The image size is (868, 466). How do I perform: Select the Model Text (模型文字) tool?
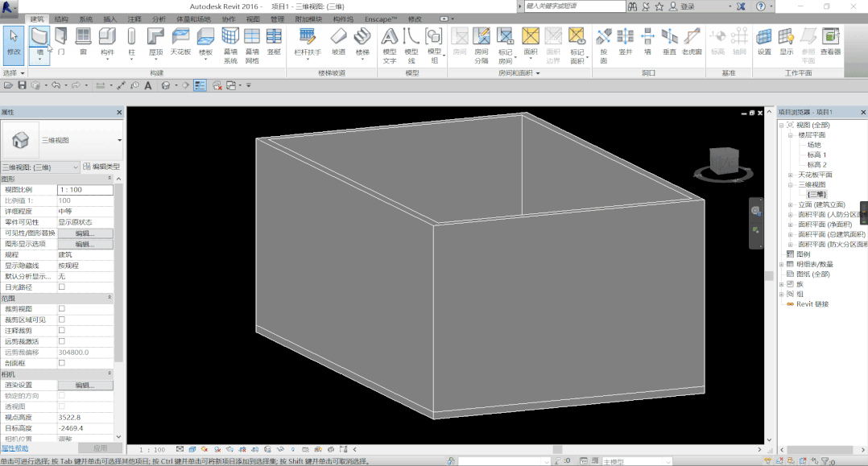click(x=390, y=45)
